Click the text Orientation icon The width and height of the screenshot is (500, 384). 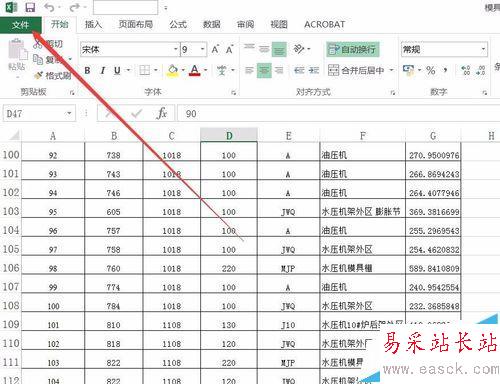299,49
